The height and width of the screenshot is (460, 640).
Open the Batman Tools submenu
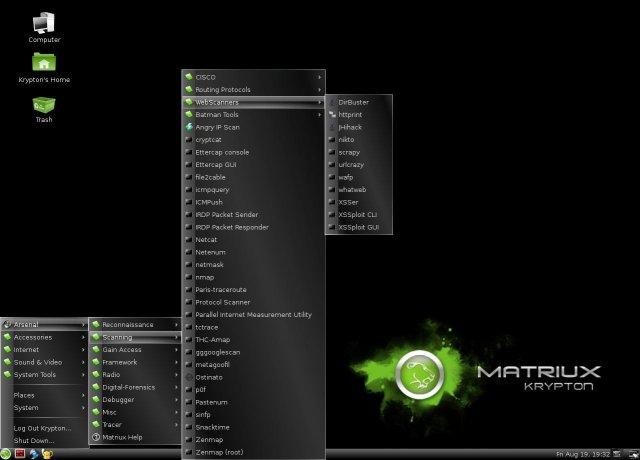[253, 115]
